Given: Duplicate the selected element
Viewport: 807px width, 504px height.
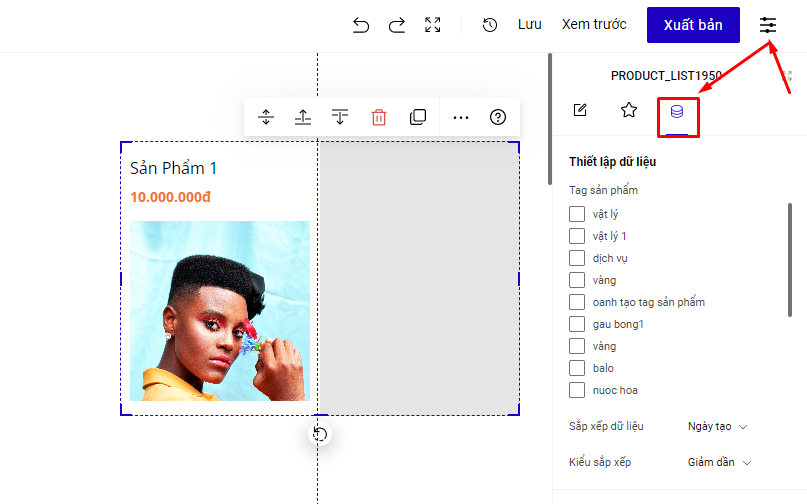Looking at the screenshot, I should 418,117.
